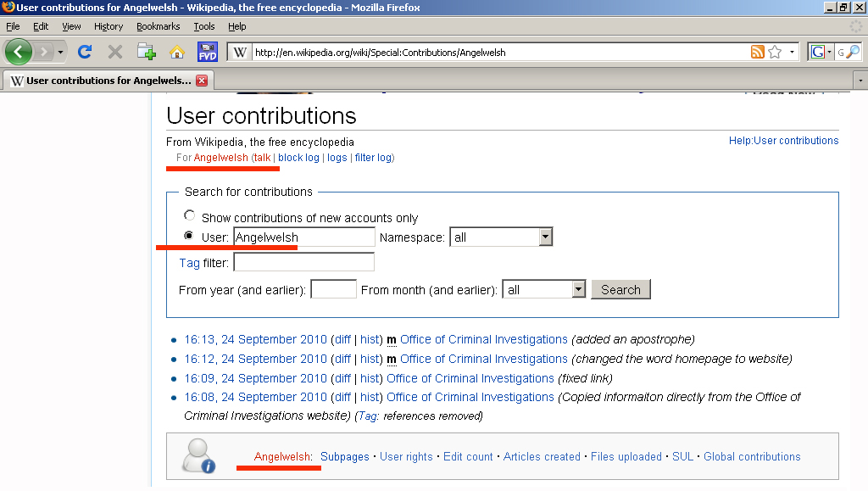
Task: Open hist for the 16:12 edit
Action: (370, 359)
